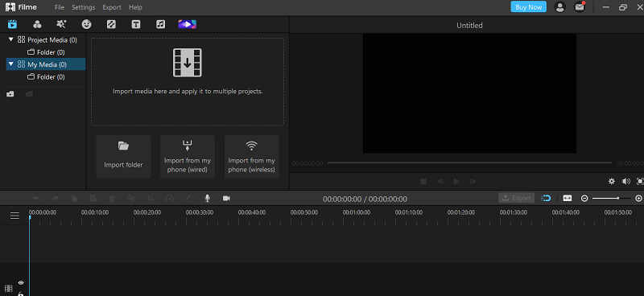644x296 pixels.
Task: Click the timeline zoom slider handle
Action: [x=617, y=199]
